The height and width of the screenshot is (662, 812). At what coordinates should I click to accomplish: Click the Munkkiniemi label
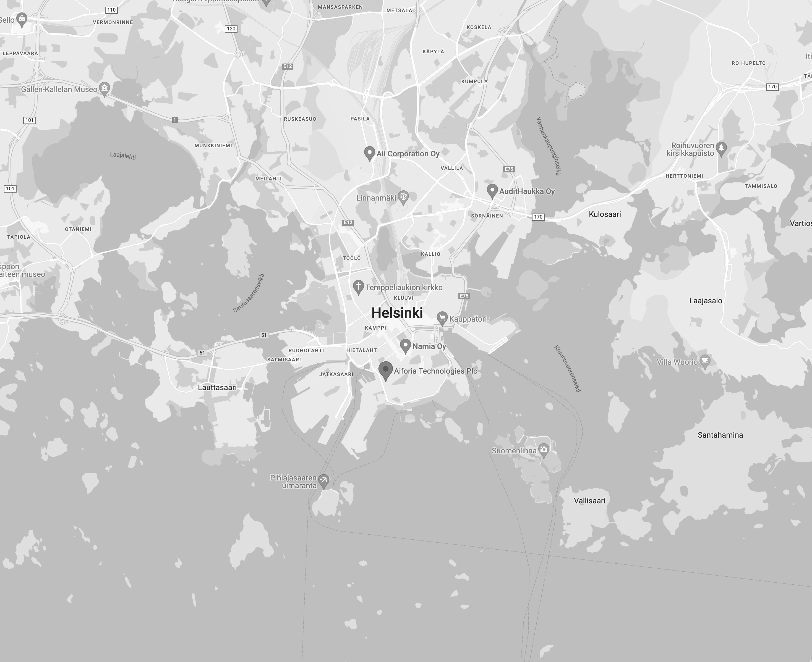[x=213, y=145]
